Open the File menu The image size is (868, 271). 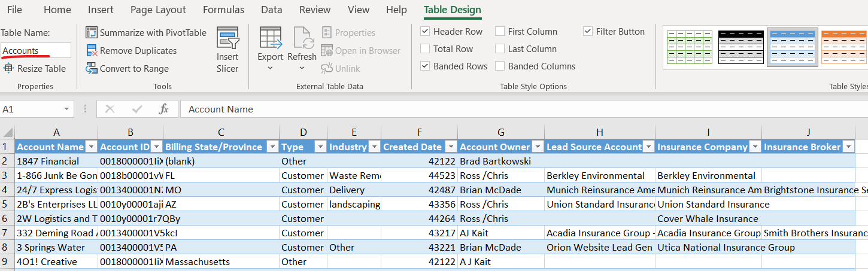click(14, 10)
